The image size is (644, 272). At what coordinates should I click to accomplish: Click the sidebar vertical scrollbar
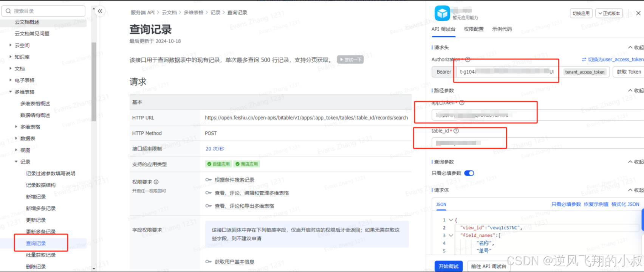coord(94,81)
